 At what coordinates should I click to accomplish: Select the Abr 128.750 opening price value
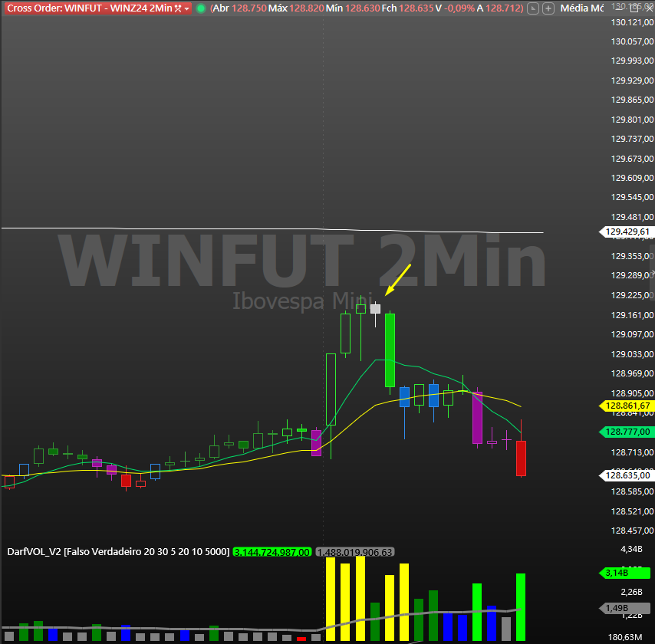click(x=239, y=8)
